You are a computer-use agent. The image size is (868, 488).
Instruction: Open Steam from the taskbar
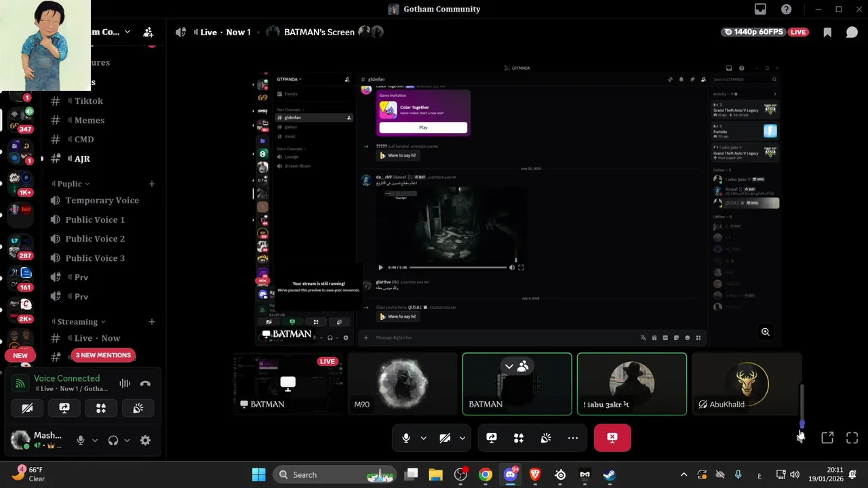coord(610,474)
